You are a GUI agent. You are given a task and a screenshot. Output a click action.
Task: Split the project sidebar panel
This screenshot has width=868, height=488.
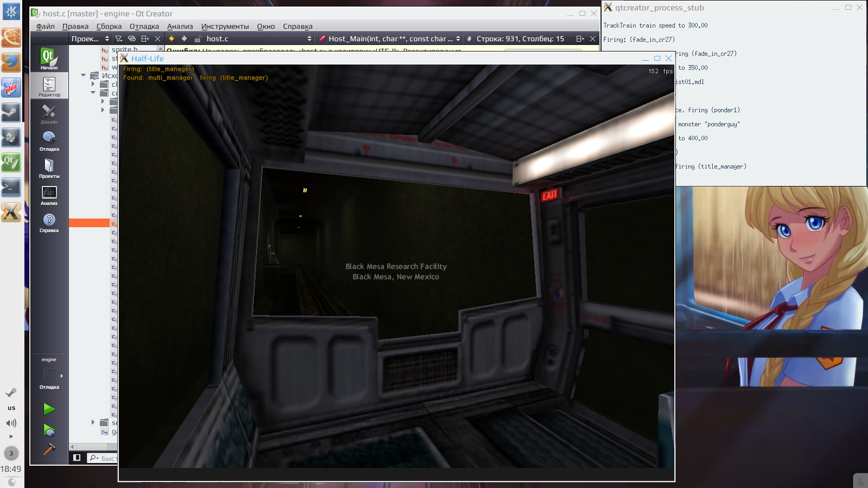(x=145, y=38)
